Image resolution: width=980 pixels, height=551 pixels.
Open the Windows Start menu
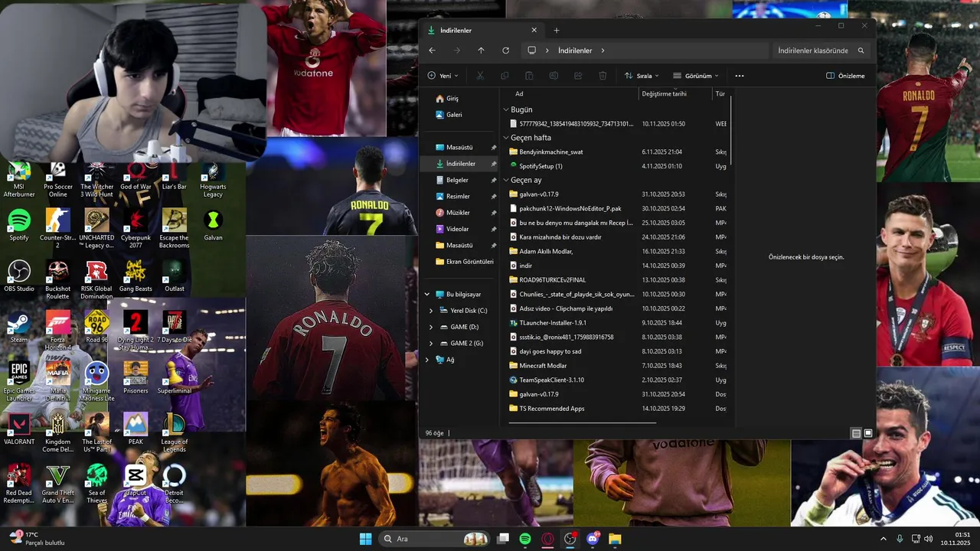pos(365,539)
